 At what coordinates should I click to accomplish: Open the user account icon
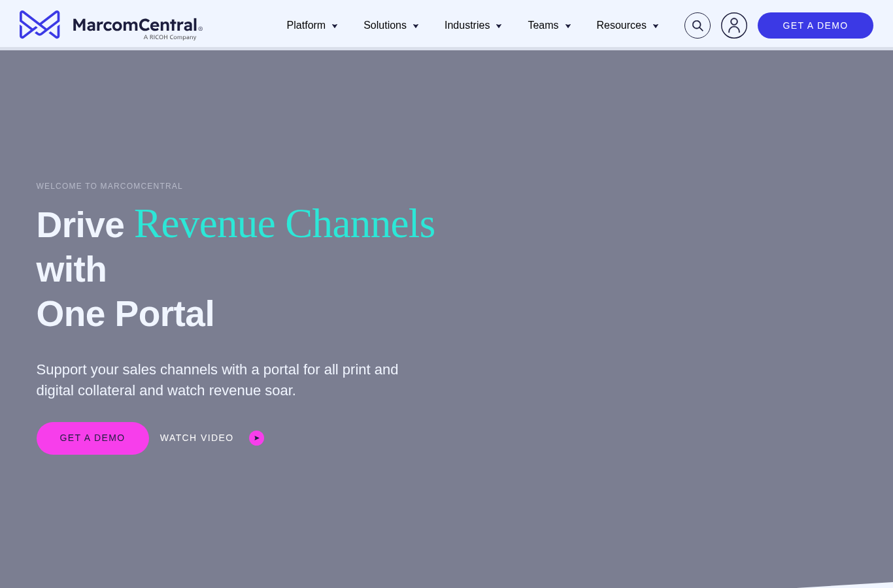coord(734,25)
